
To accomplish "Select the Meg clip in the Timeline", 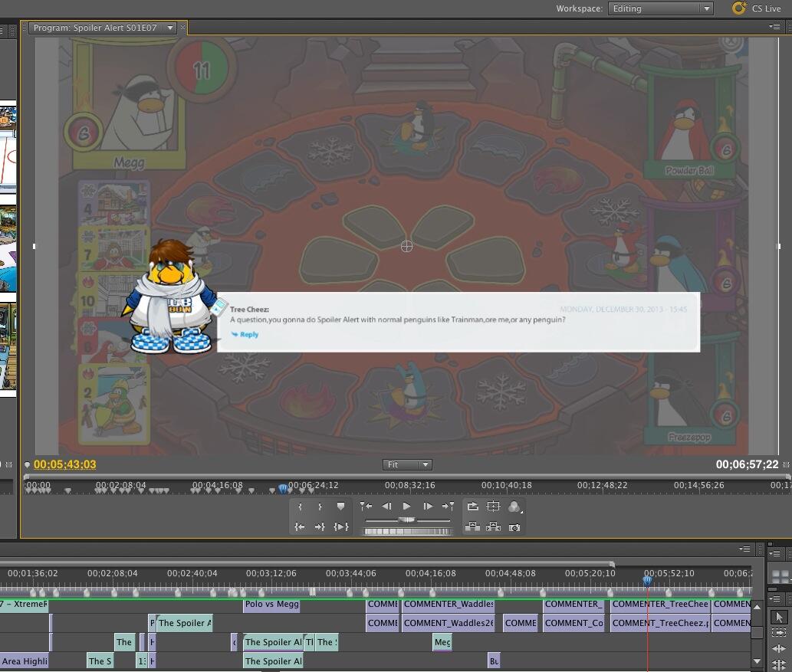I will point(442,642).
